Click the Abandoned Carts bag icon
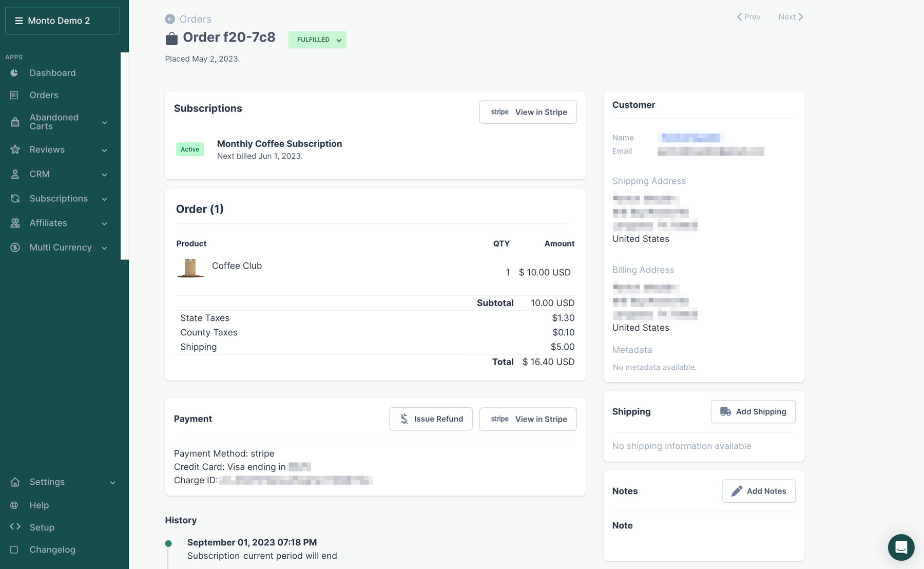This screenshot has height=569, width=924. pyautogui.click(x=15, y=122)
